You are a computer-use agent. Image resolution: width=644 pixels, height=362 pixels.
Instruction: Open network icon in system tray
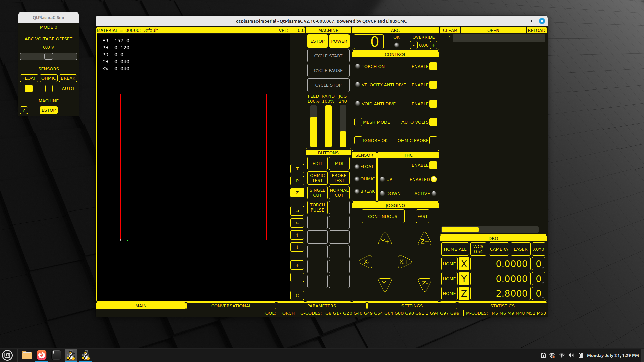562,355
